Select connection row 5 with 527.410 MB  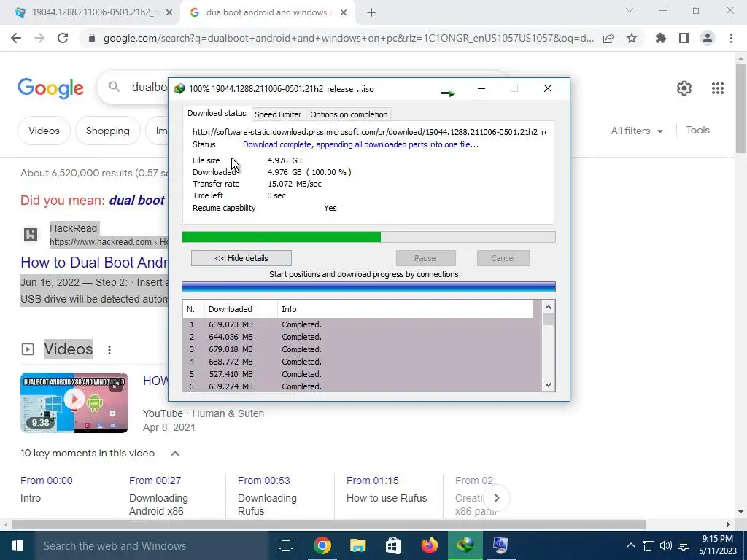[x=362, y=374]
